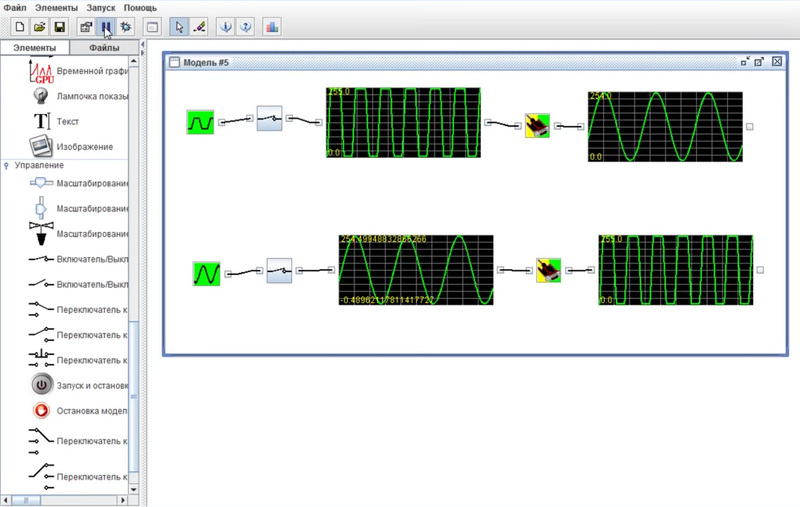This screenshot has height=507, width=800.
Task: Select Запуск и остановка power element
Action: point(78,385)
